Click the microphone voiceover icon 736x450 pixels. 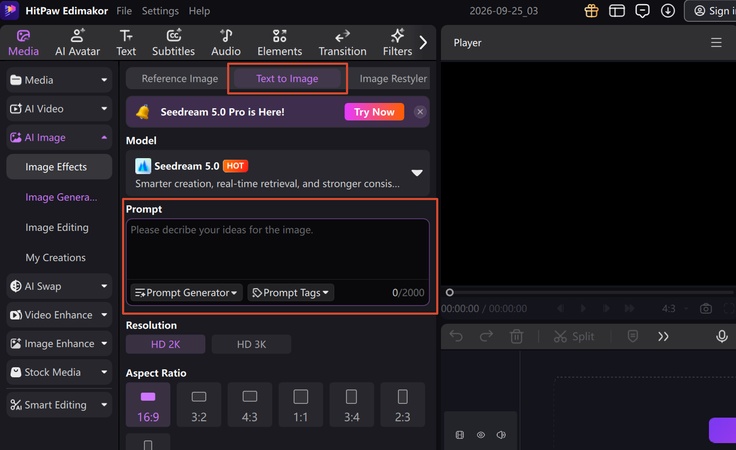click(x=722, y=336)
